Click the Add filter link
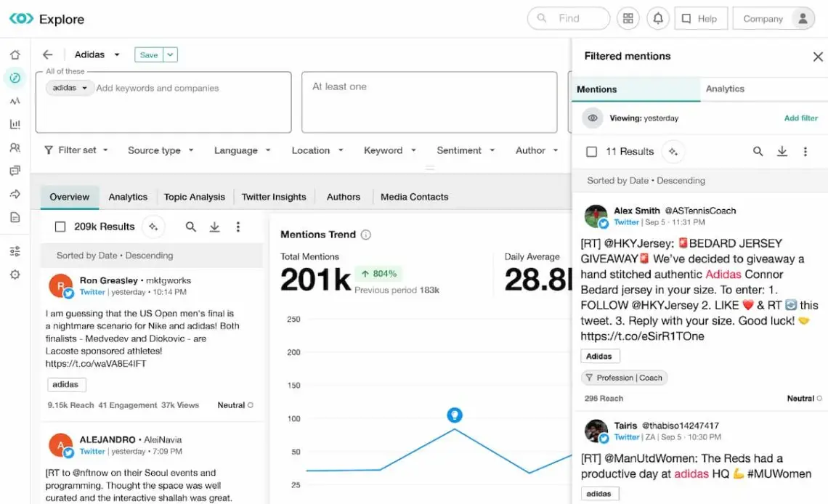Screen dimensions: 828x504 [x=800, y=118]
